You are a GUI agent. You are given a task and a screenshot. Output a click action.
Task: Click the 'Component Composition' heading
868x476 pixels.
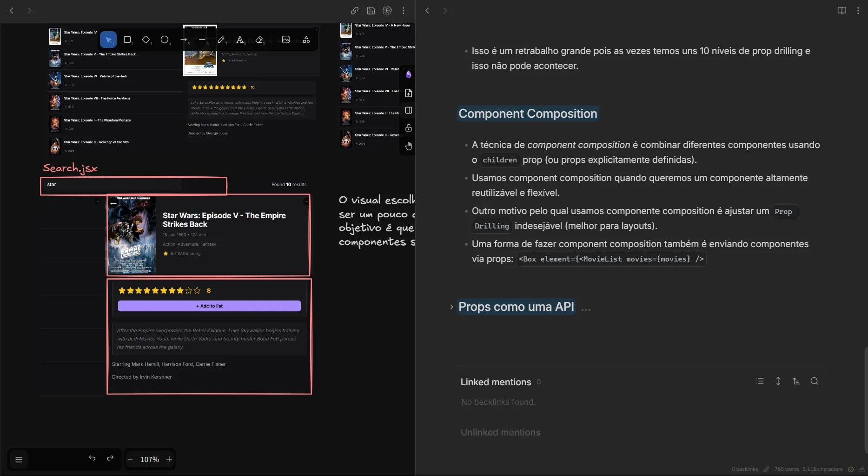pos(528,114)
